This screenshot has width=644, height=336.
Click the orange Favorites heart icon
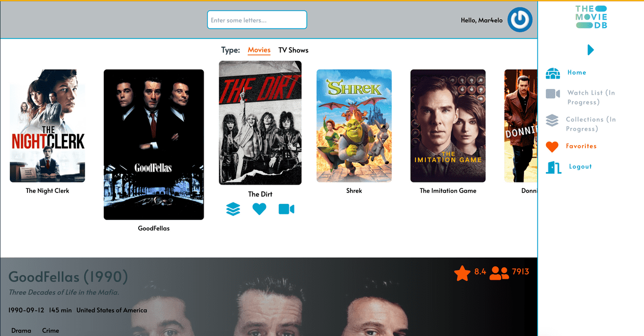pyautogui.click(x=552, y=147)
